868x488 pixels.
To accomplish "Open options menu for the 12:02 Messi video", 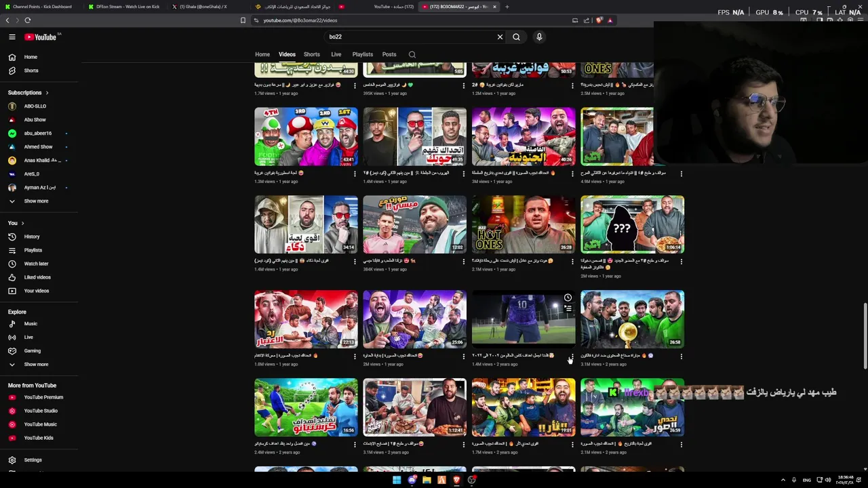I will [464, 262].
